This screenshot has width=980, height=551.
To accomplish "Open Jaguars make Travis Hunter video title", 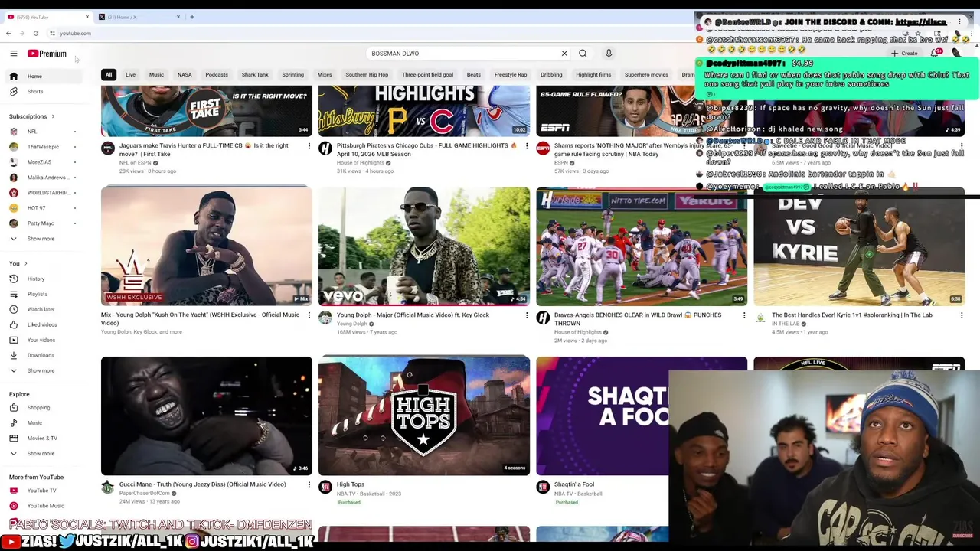I will 204,149.
